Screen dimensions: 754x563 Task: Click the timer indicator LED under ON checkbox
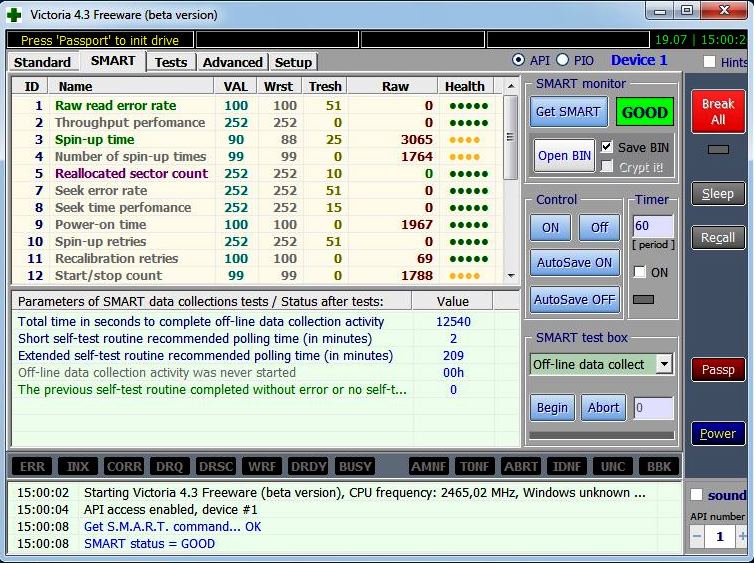point(643,300)
